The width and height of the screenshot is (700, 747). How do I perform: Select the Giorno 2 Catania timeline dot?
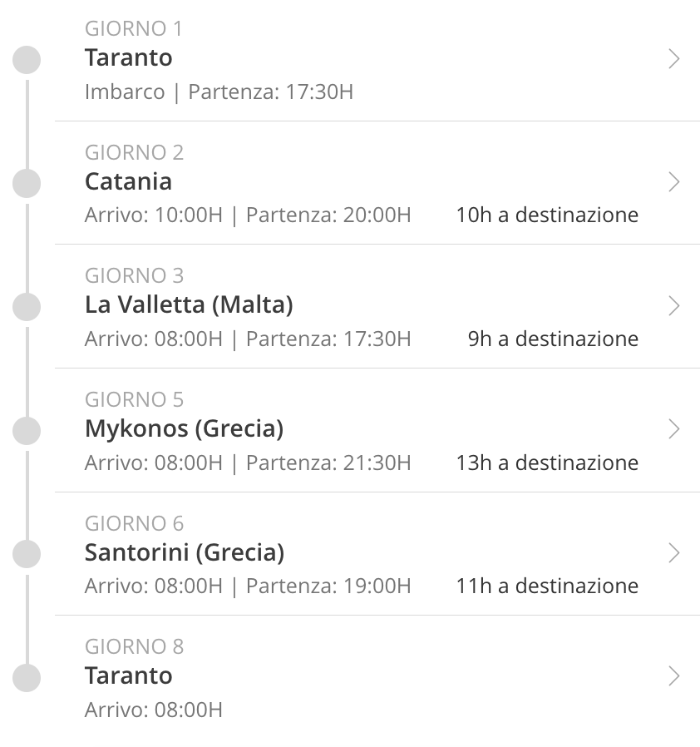coord(27,183)
